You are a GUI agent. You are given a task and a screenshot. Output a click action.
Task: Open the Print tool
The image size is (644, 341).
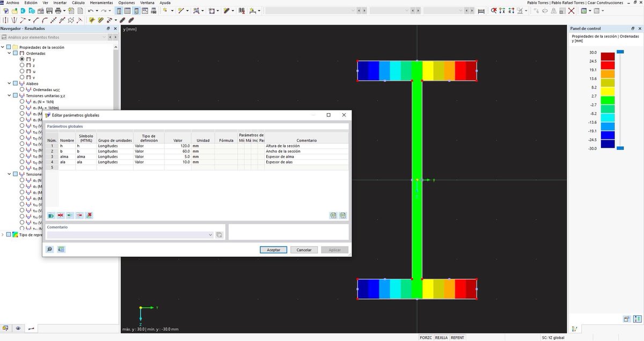[58, 10]
